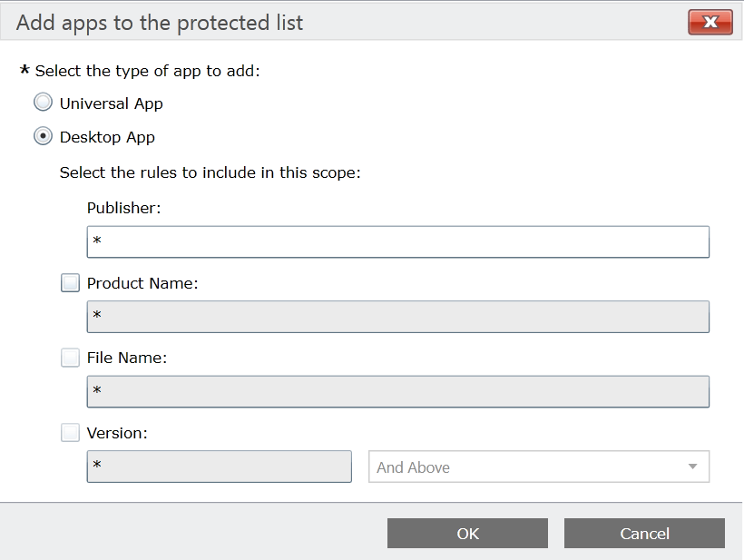Click the Version number text field
Viewport: 744px width, 560px height.
219,467
